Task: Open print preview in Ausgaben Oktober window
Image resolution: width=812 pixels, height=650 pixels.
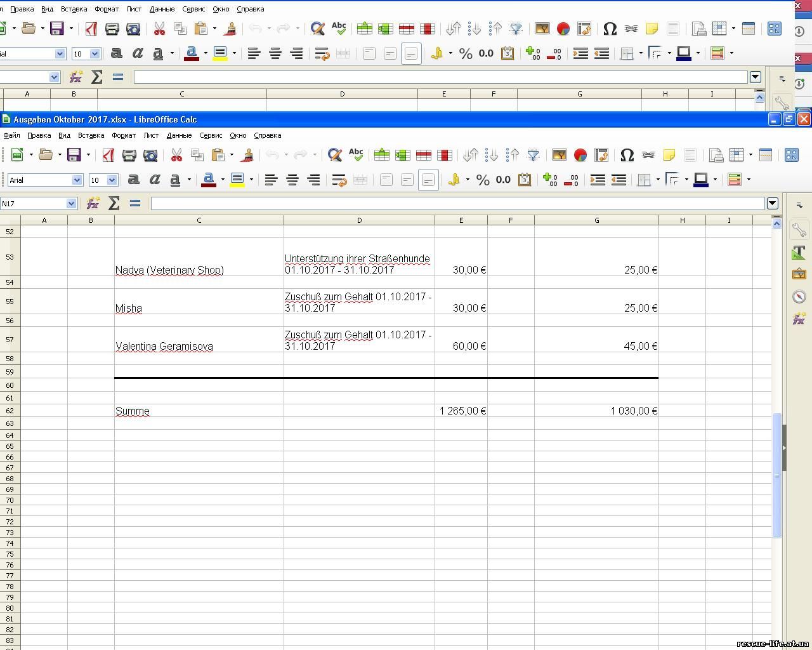Action: [x=150, y=155]
